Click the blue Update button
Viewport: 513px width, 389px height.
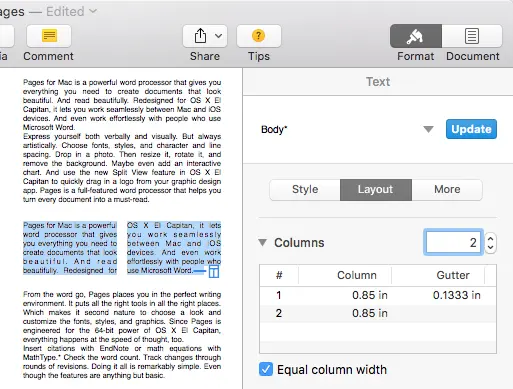point(471,129)
